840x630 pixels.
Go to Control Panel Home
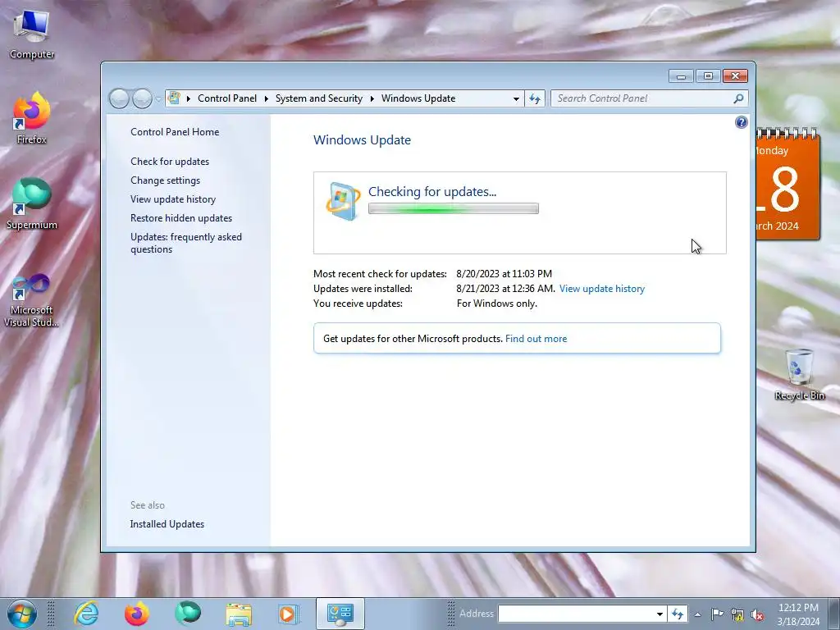(x=175, y=132)
